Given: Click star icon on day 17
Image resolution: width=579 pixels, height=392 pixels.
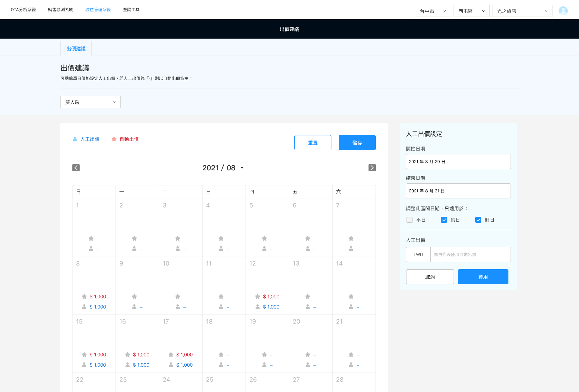Looking at the screenshot, I should (171, 355).
